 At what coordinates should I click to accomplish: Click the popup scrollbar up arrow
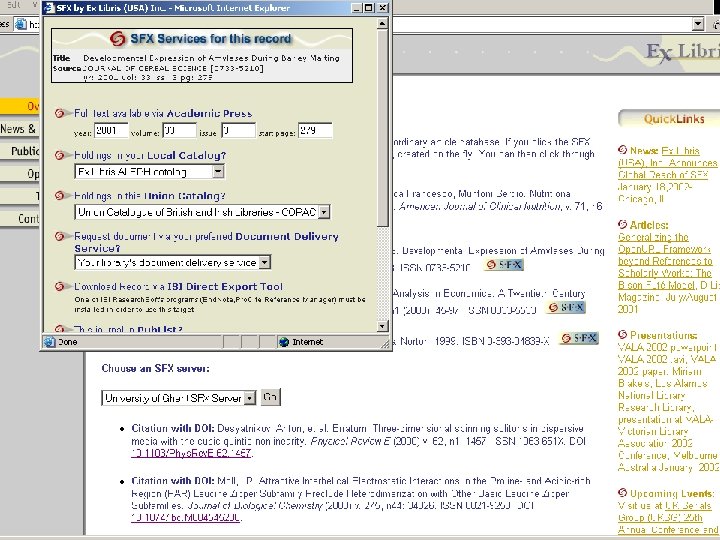[382, 23]
